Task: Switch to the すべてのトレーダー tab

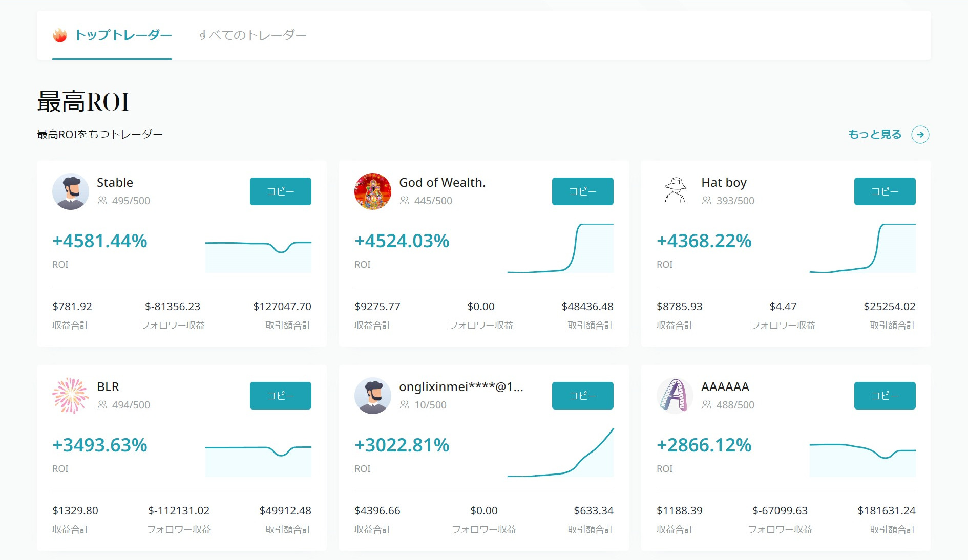Action: click(x=252, y=35)
